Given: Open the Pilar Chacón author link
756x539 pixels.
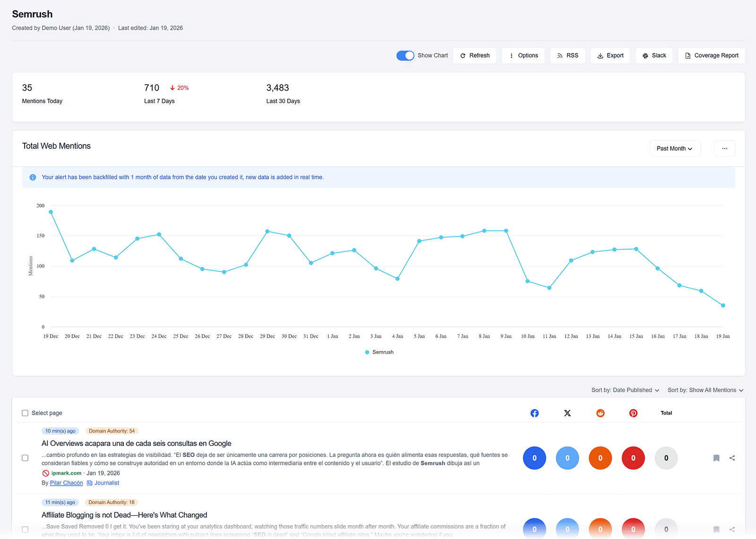Looking at the screenshot, I should (66, 483).
